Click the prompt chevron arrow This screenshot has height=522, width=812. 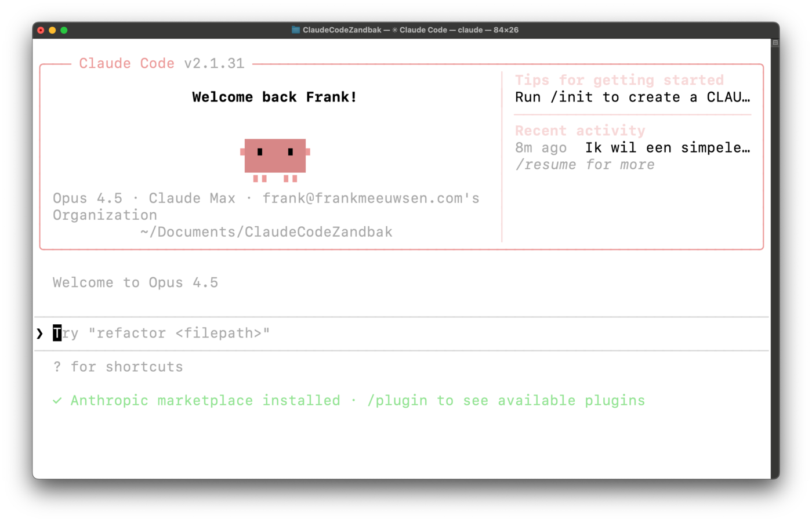click(39, 333)
